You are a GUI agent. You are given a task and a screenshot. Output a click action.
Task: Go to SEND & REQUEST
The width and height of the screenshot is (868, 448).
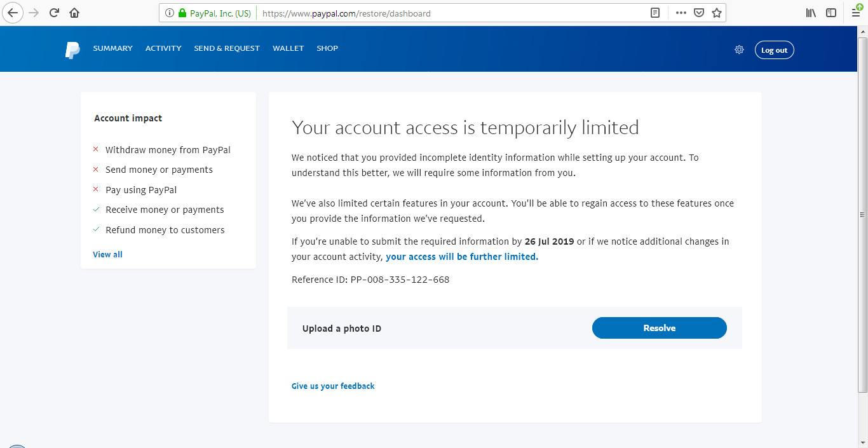227,48
